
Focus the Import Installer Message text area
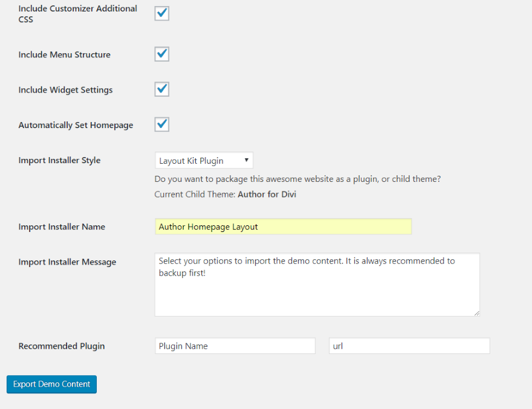click(x=317, y=284)
